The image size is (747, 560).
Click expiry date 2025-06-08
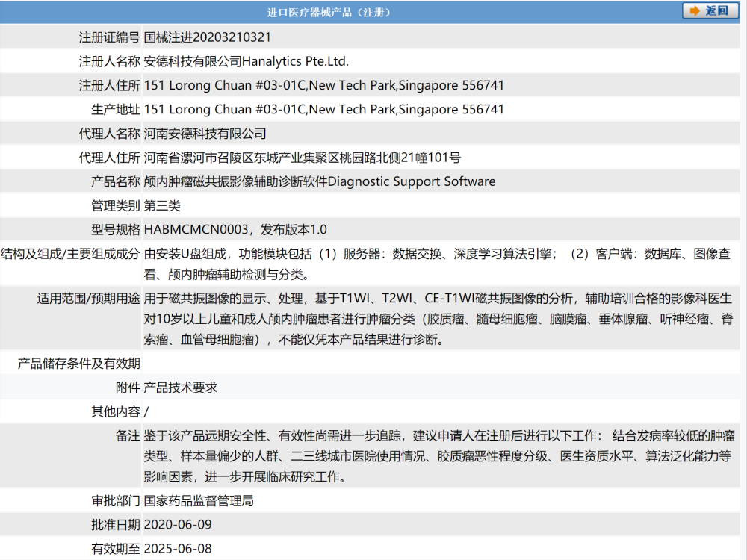coord(178,549)
